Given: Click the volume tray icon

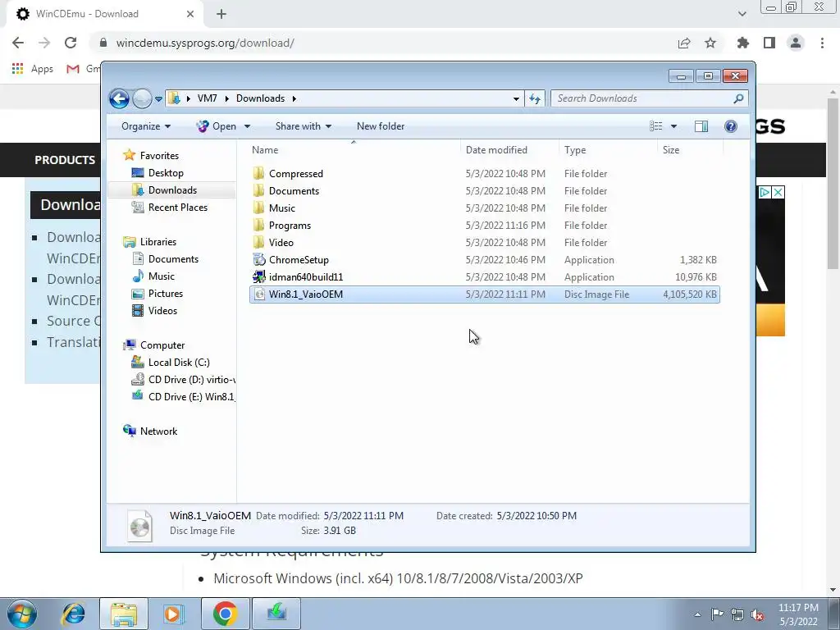Looking at the screenshot, I should tap(757, 614).
